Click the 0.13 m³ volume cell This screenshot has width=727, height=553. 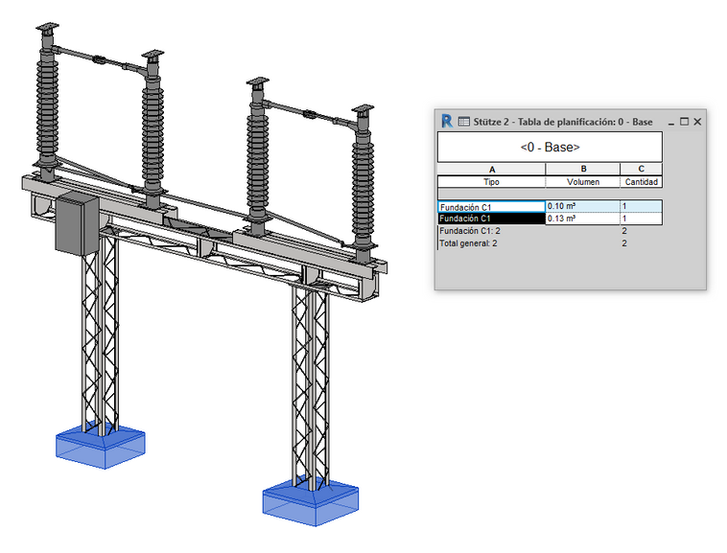pyautogui.click(x=583, y=218)
